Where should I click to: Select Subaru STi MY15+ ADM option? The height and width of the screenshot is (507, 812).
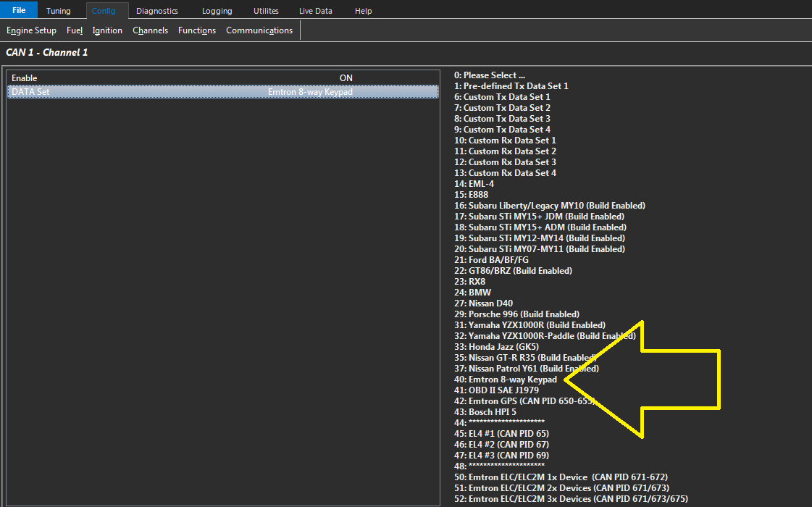(540, 227)
